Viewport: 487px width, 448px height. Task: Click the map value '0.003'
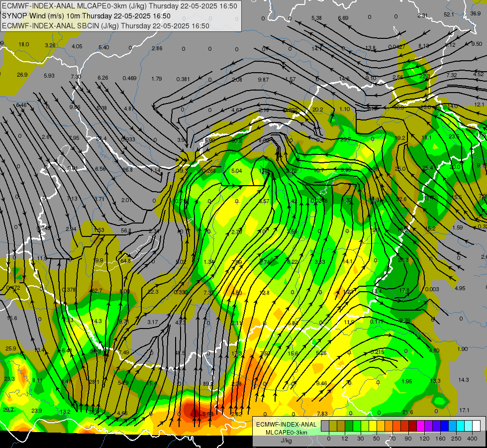point(432,289)
